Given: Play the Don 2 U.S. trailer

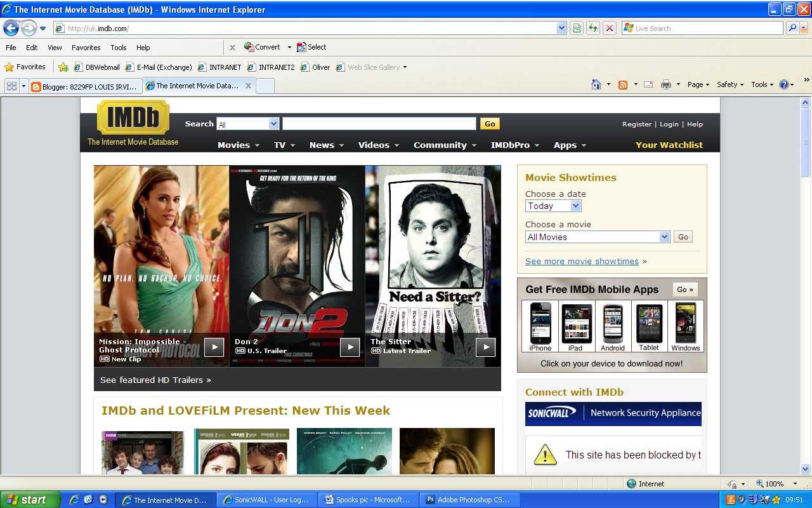Looking at the screenshot, I should pyautogui.click(x=350, y=347).
